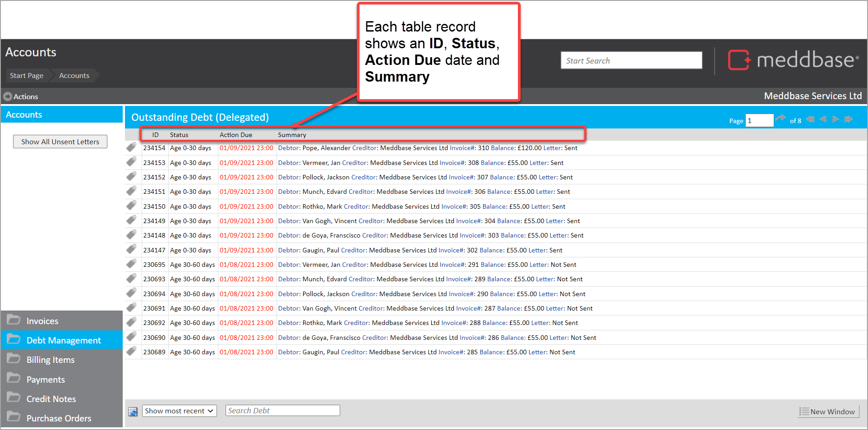Click the tag icon for record 234154

tap(131, 147)
